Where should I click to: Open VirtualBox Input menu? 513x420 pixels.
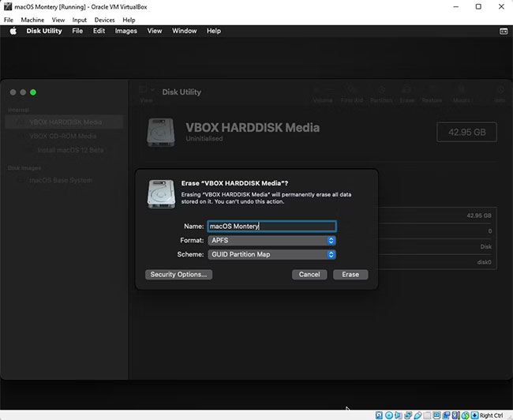[x=80, y=20]
